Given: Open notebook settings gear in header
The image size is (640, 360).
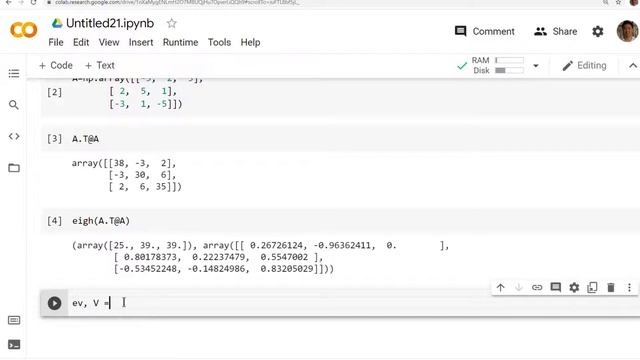Looking at the screenshot, I should (x=598, y=31).
